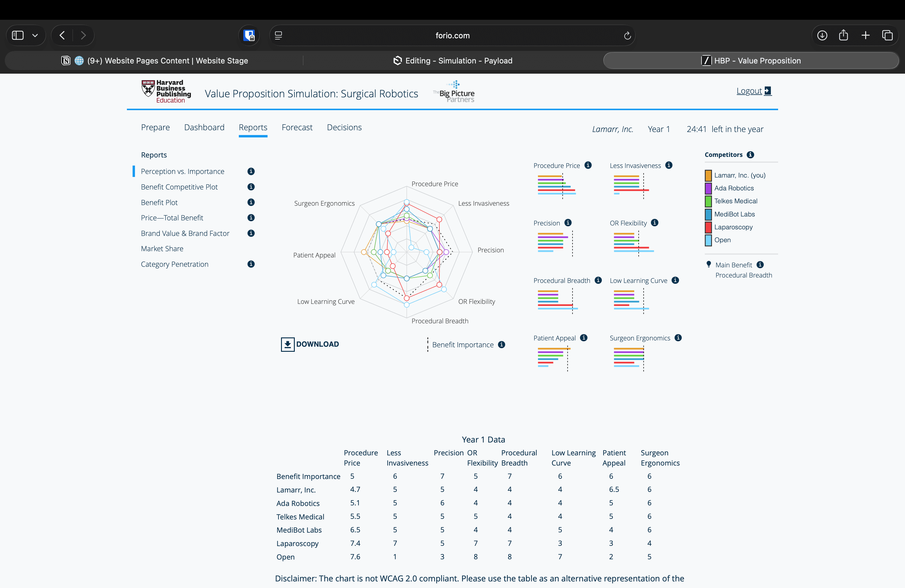The height and width of the screenshot is (588, 905).
Task: Click info icon next to Procedure Price chart
Action: click(x=588, y=165)
